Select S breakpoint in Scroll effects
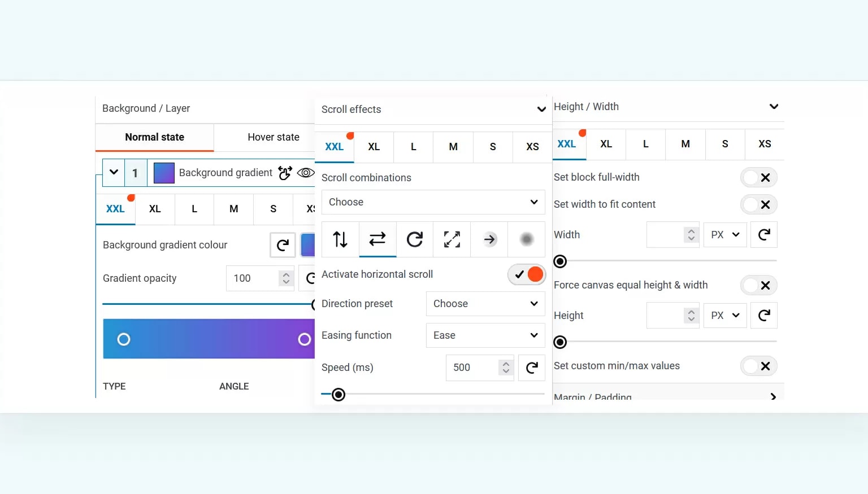The image size is (868, 494). pyautogui.click(x=493, y=147)
